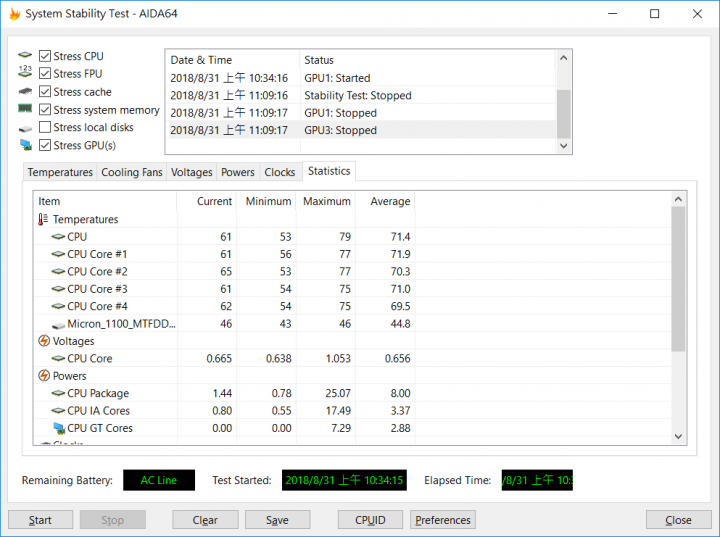This screenshot has width=720, height=537.
Task: Select the 'GPU3: Stopped' log entry
Action: 361,130
